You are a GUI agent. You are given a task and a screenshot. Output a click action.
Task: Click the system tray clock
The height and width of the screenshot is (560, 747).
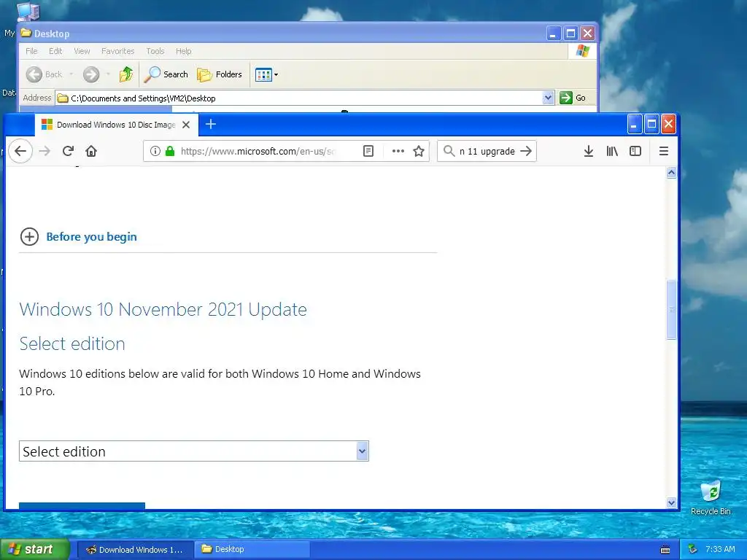pos(720,550)
